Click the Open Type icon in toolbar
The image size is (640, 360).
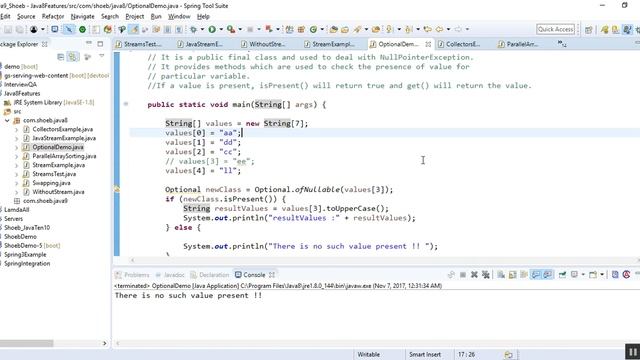333,29
